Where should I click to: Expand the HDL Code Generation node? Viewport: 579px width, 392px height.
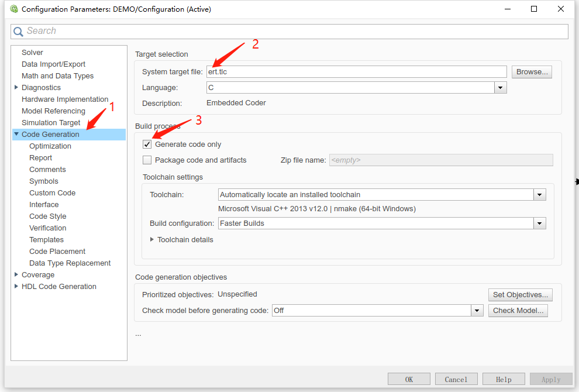(16, 287)
